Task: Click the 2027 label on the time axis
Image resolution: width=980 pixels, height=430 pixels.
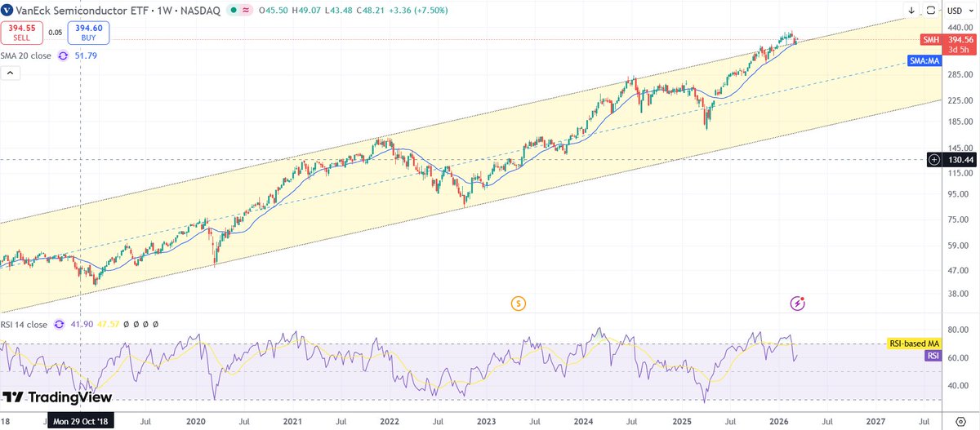Action: [875, 420]
